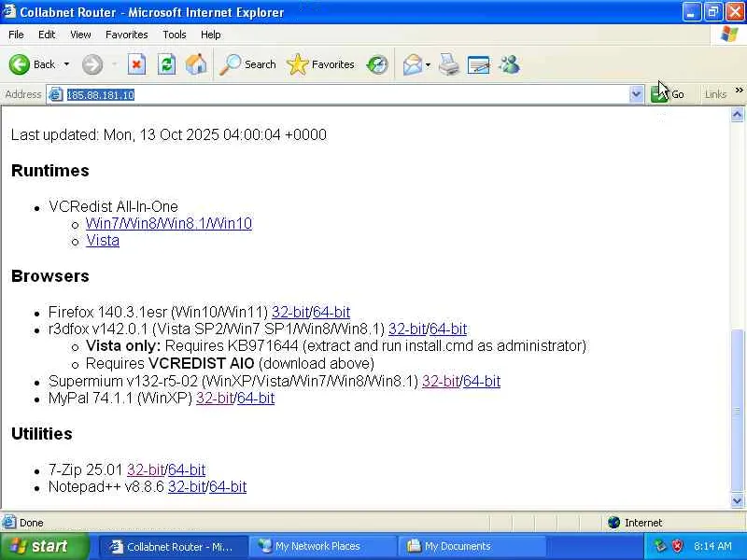
Task: Open the File menu
Action: 16,35
